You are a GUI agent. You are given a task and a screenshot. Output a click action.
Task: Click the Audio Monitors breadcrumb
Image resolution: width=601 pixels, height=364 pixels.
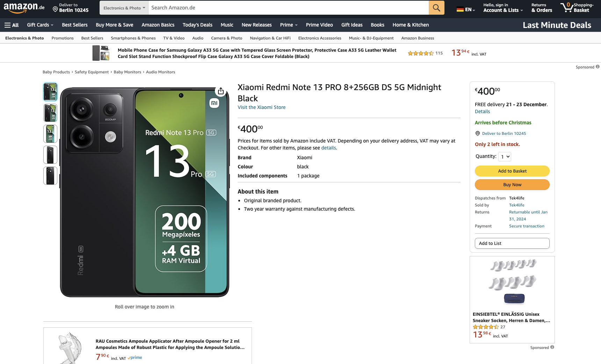pyautogui.click(x=160, y=72)
